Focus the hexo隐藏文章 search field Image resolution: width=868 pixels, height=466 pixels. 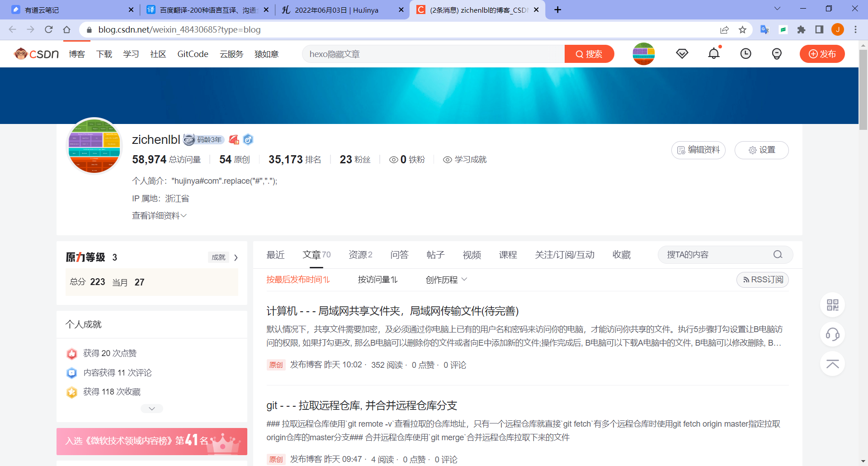pyautogui.click(x=433, y=54)
